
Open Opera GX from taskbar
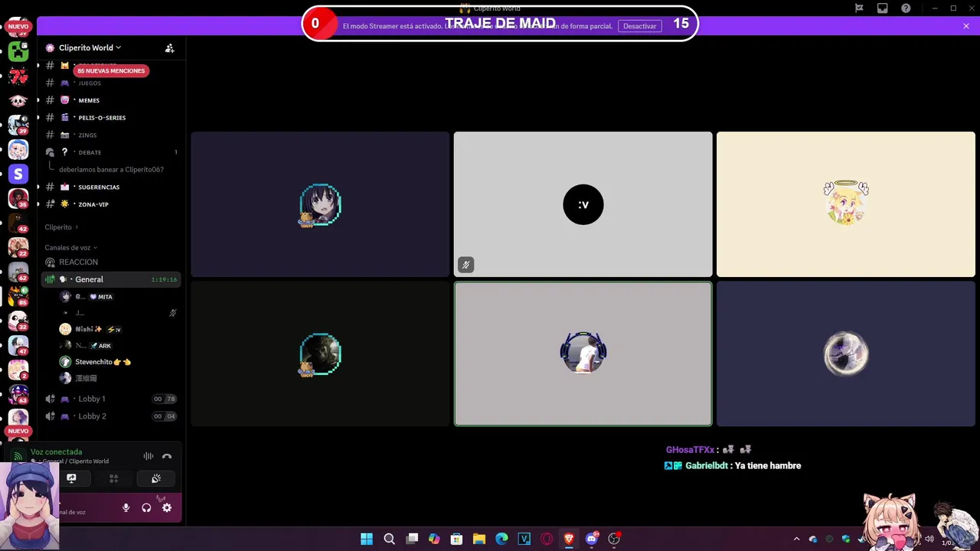click(x=547, y=539)
